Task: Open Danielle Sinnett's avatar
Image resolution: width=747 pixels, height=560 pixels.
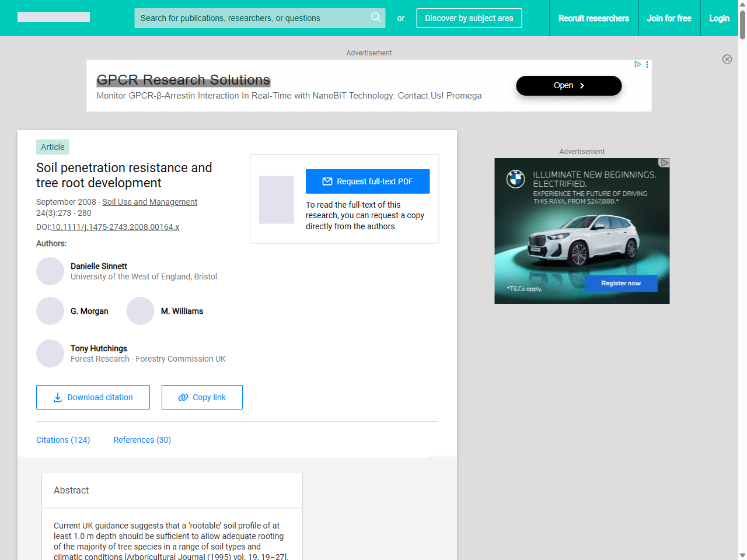Action: click(50, 271)
